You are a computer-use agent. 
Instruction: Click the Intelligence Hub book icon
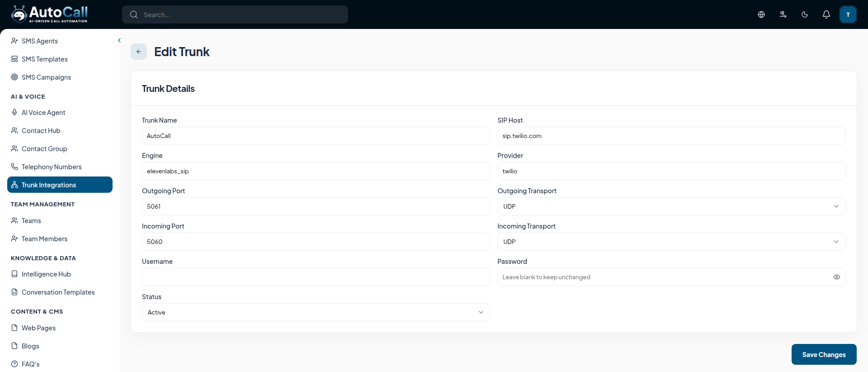tap(14, 274)
